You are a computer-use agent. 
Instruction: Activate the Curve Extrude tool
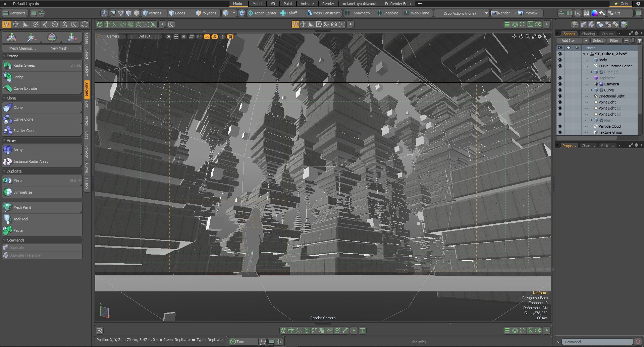(42, 88)
